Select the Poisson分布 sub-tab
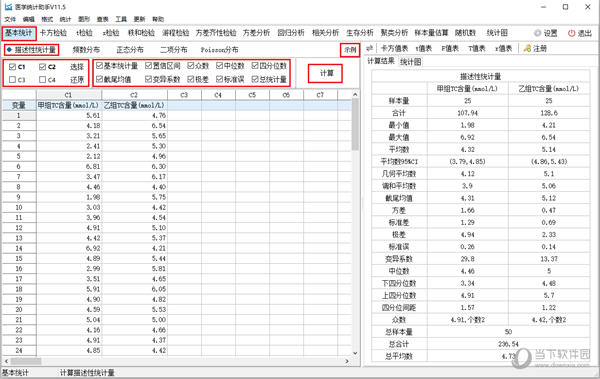 tap(220, 50)
